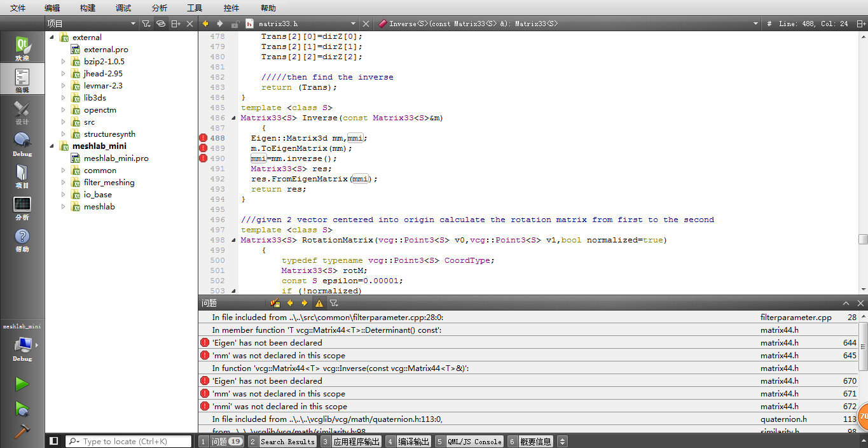The height and width of the screenshot is (448, 868).
Task: Expand the bzip2-1.0.5 project folder
Action: pyautogui.click(x=64, y=62)
